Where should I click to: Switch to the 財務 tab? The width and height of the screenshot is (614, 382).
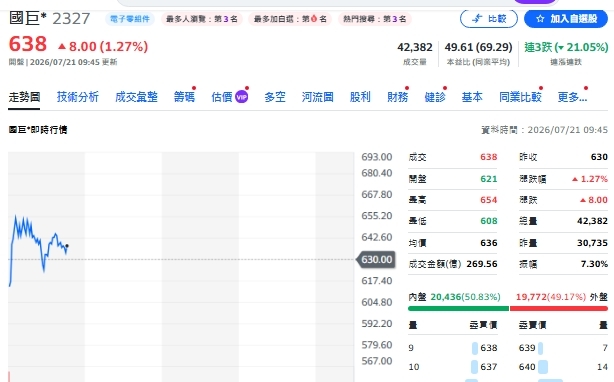[397, 97]
